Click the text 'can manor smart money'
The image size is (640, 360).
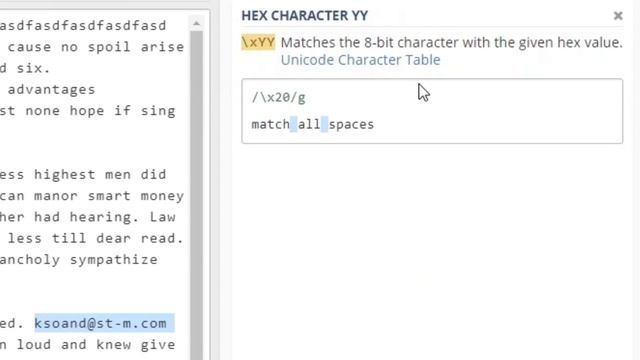point(92,196)
